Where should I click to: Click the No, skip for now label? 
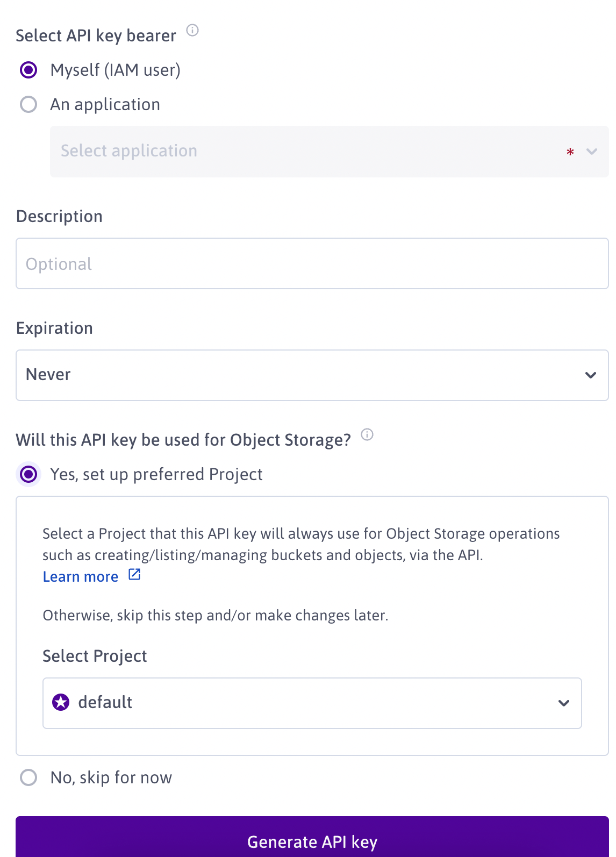point(111,777)
